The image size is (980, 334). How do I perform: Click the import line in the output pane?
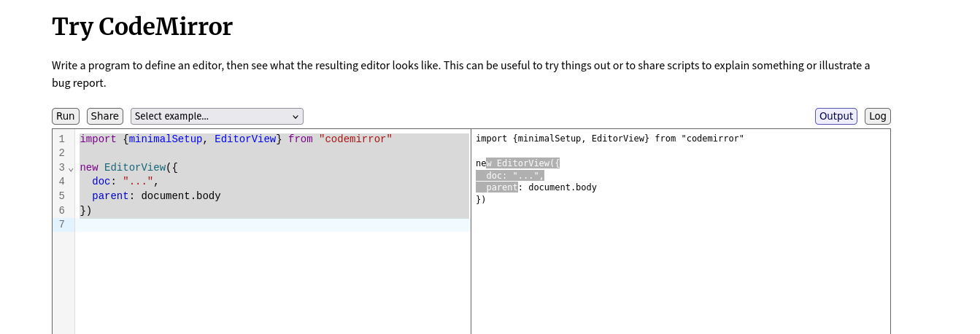(x=609, y=139)
